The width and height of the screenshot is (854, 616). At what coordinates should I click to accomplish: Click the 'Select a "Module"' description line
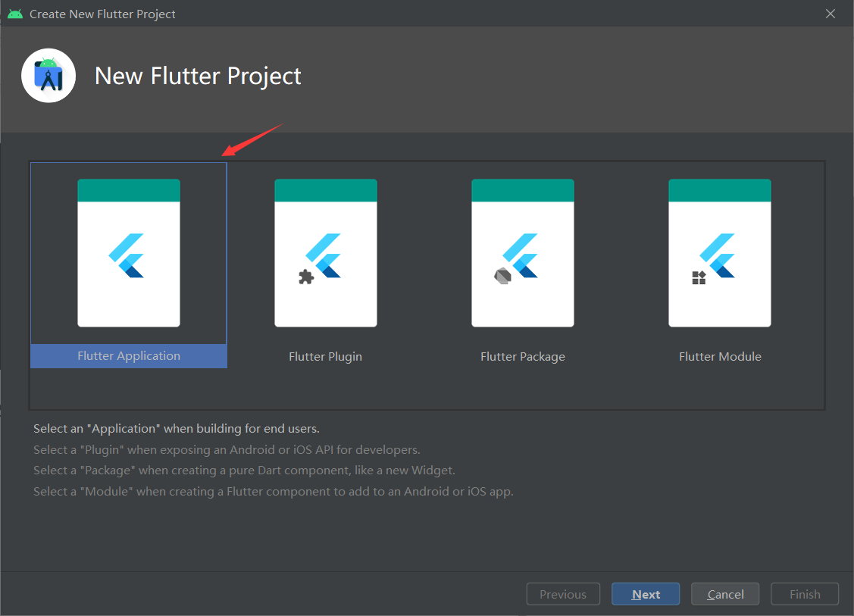[x=274, y=492]
